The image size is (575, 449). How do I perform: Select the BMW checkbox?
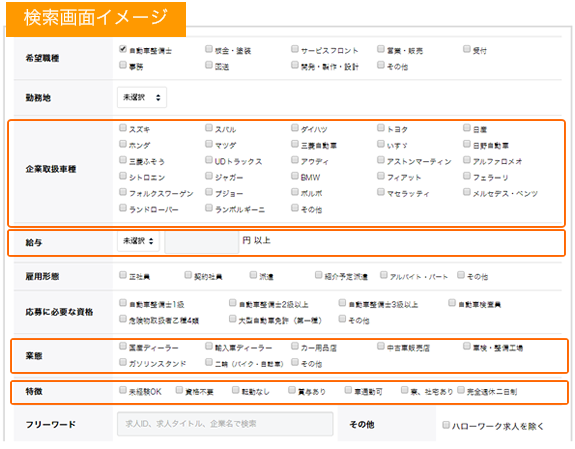click(295, 176)
